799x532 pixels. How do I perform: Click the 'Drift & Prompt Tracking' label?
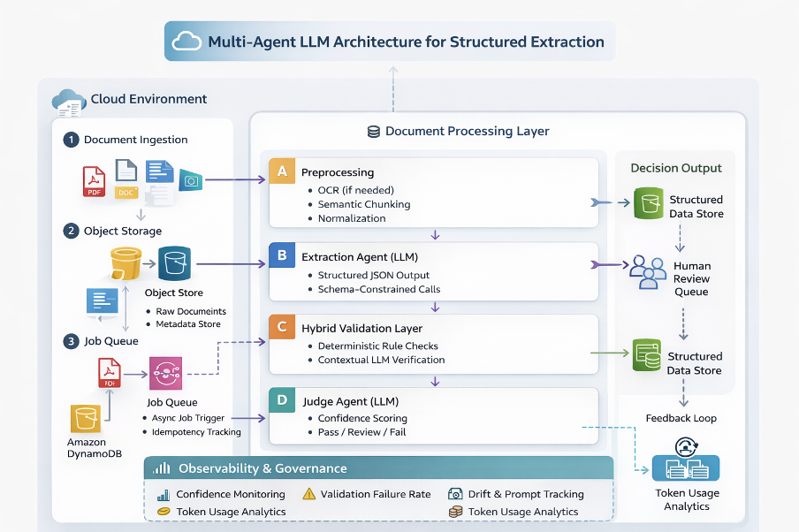(x=526, y=494)
